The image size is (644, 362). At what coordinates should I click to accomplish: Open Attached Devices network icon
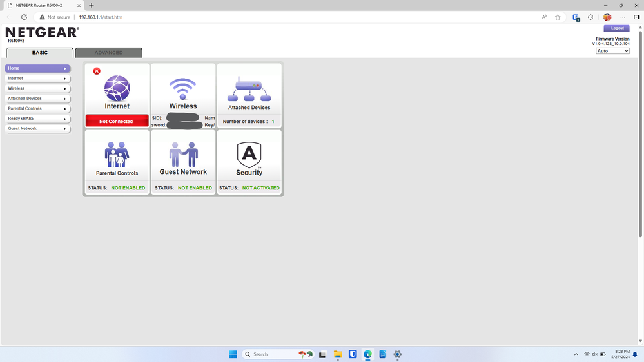click(x=249, y=89)
